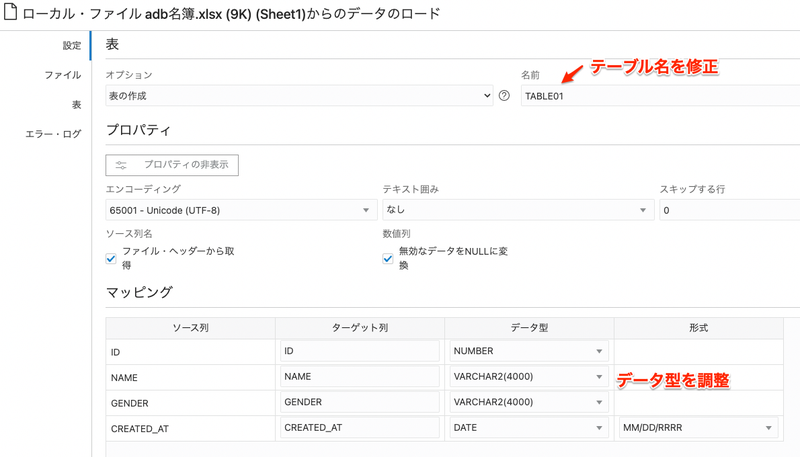Image resolution: width=800 pixels, height=457 pixels.
Task: Open the text enclosure なし dropdown
Action: [517, 210]
